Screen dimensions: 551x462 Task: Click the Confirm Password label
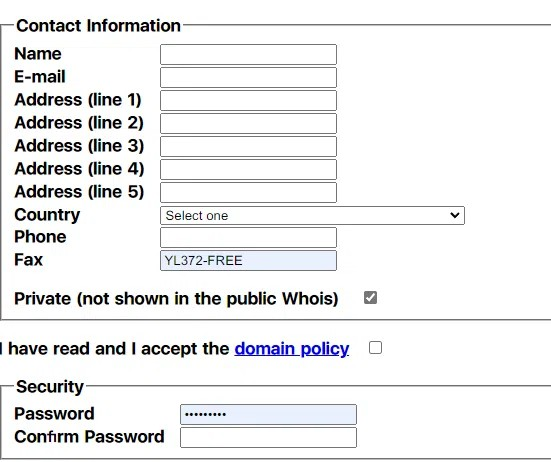[x=89, y=437]
